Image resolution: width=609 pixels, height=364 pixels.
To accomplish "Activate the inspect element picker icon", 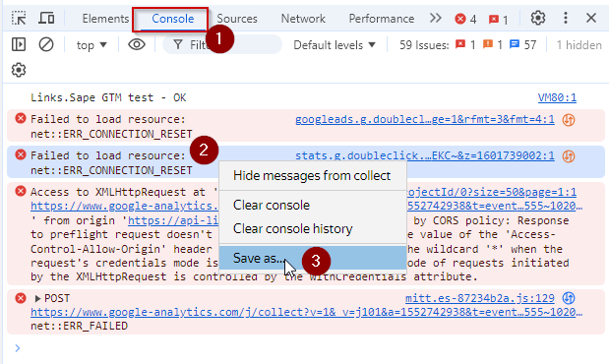I will [19, 19].
